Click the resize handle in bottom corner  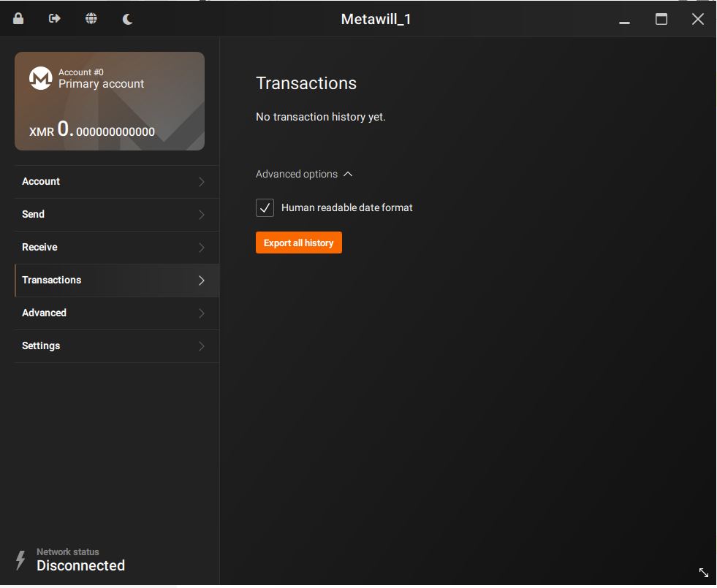[703, 573]
